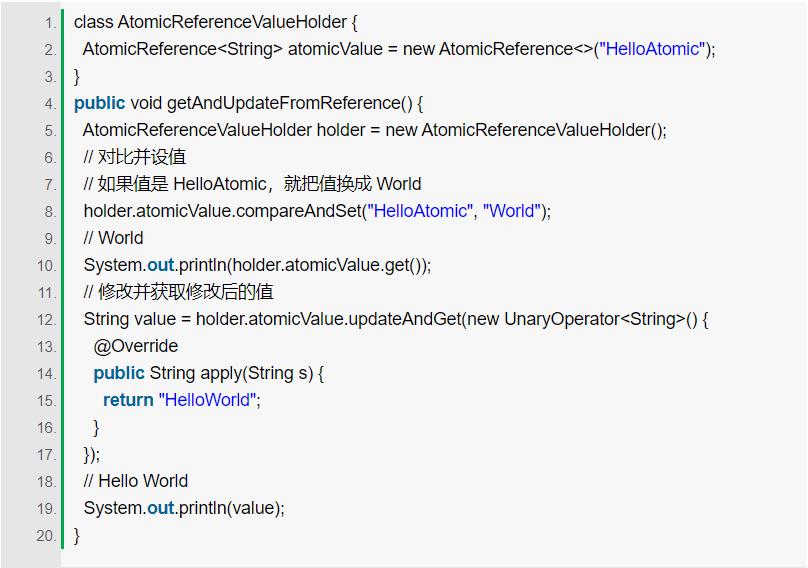The width and height of the screenshot is (808, 568).
Task: Click the "World" string argument on line 8
Action: (512, 211)
